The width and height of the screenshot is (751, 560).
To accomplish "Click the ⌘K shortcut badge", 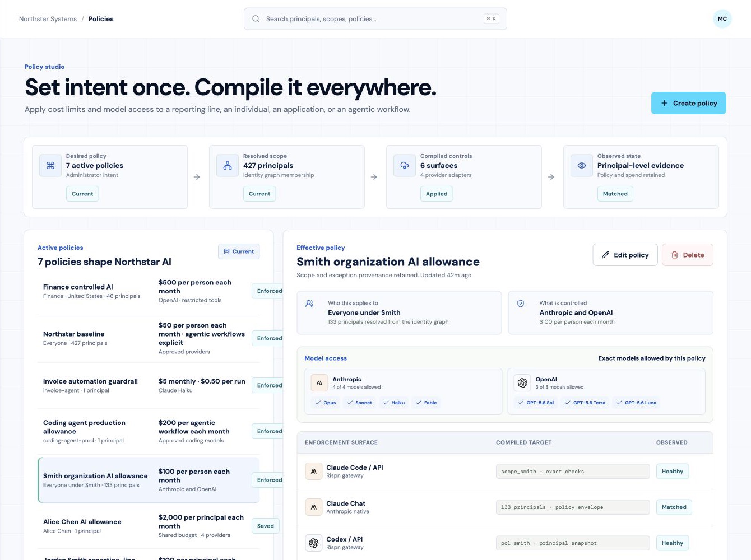I will point(492,19).
